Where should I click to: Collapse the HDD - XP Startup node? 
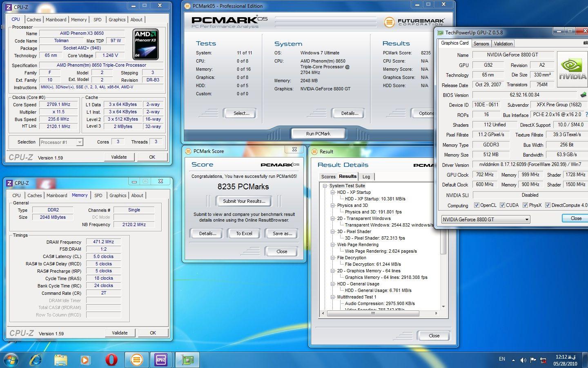point(333,192)
